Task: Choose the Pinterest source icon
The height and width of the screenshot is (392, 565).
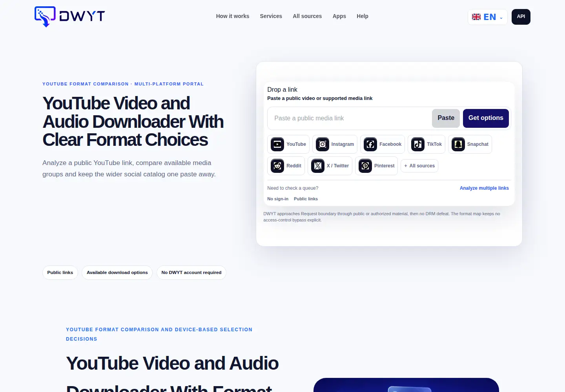Action: pyautogui.click(x=365, y=166)
